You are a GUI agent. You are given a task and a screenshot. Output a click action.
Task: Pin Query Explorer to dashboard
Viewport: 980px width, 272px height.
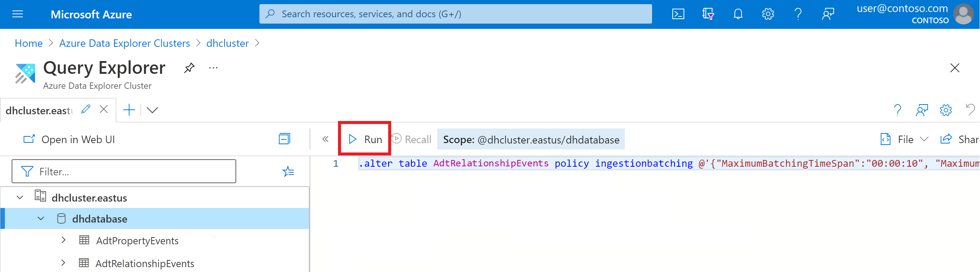pos(189,68)
